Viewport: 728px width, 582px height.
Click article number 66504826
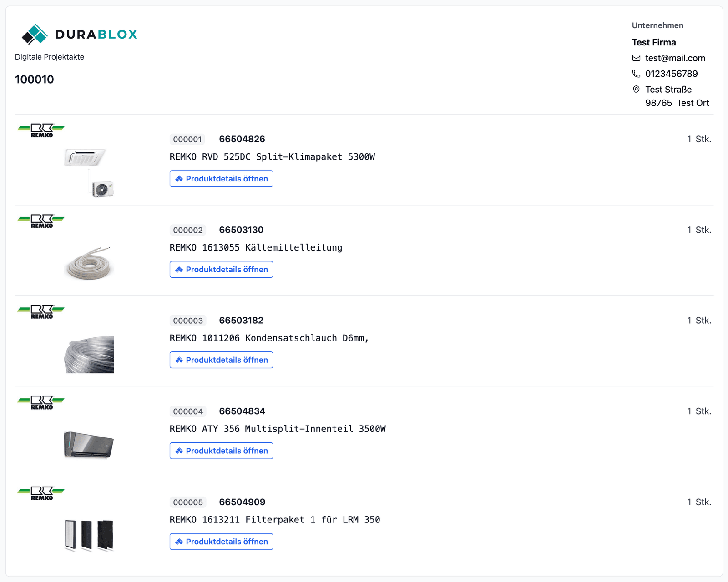pyautogui.click(x=242, y=139)
